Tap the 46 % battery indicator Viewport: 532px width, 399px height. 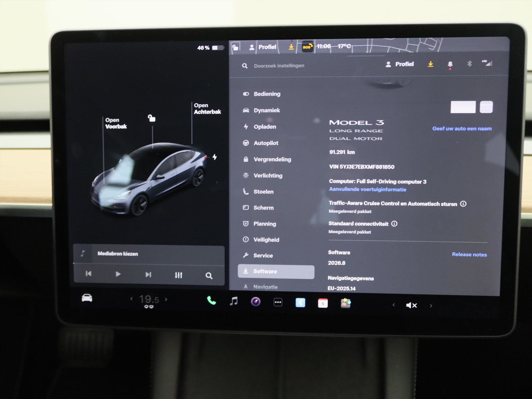pos(210,48)
